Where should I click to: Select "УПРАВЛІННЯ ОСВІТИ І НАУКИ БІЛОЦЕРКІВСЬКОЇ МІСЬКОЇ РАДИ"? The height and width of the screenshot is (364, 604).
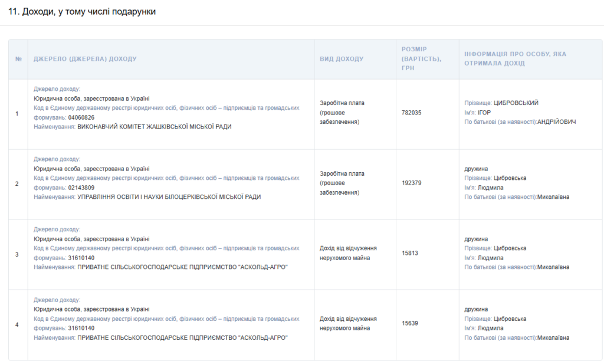pyautogui.click(x=169, y=197)
